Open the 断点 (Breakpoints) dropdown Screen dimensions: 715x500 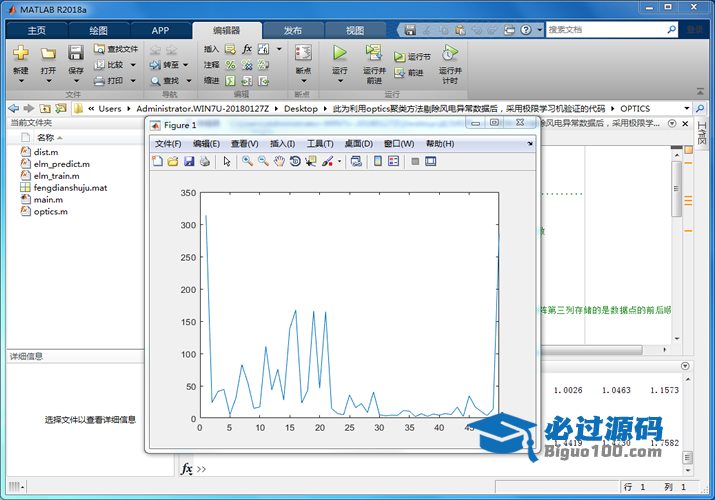coord(303,82)
